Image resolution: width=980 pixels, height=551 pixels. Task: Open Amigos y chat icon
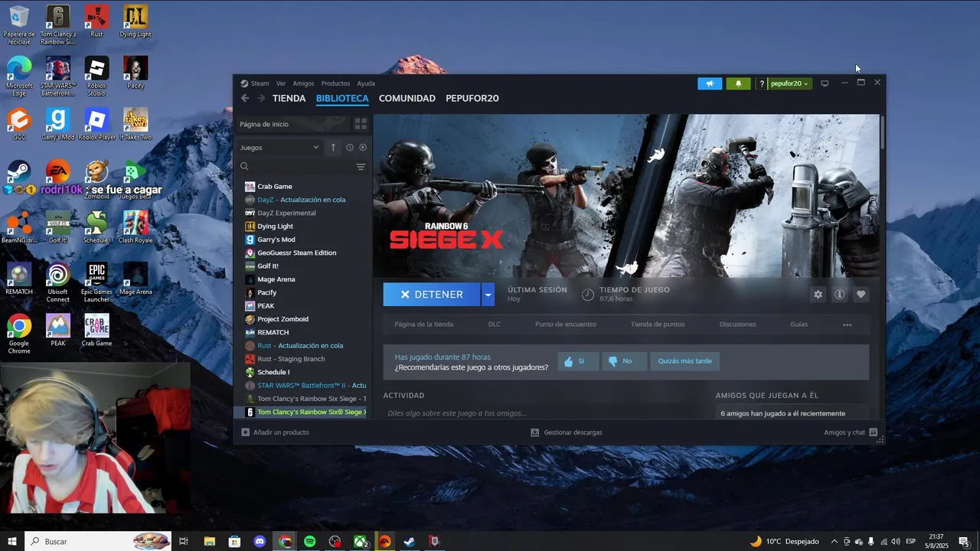click(x=873, y=432)
